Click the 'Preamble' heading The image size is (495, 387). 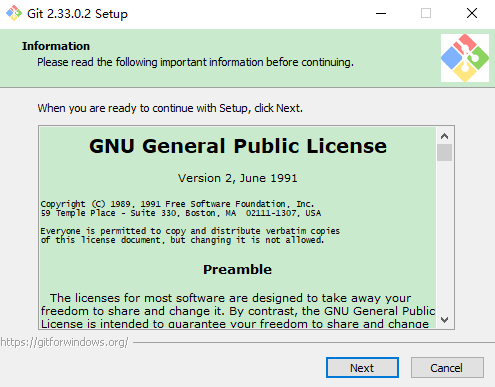click(x=238, y=269)
